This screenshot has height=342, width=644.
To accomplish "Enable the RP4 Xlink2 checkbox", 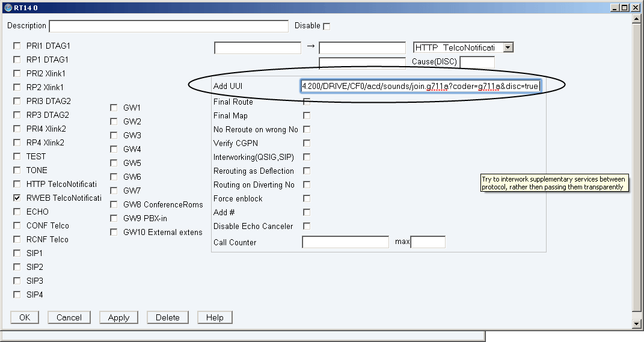I will click(17, 142).
